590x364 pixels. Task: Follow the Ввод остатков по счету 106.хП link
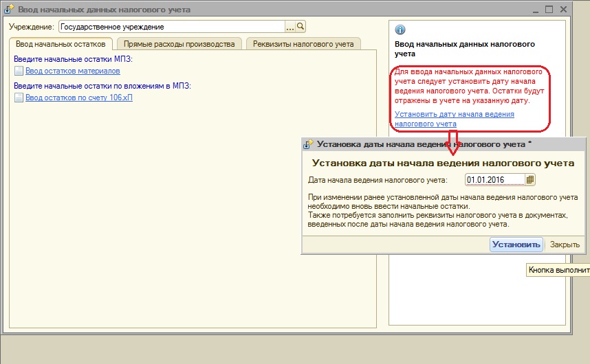tap(78, 98)
